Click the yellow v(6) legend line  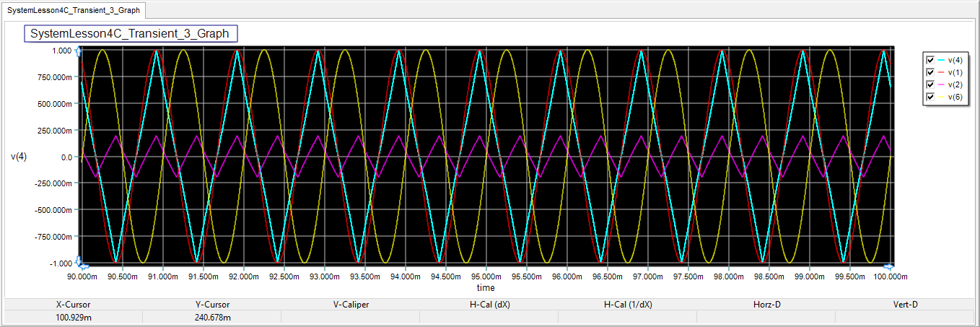[941, 97]
